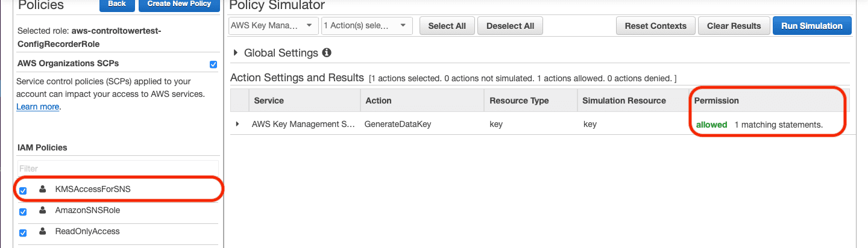868x248 pixels.
Task: Uncheck the KMSAccessForSNS policy checkbox
Action: [23, 191]
